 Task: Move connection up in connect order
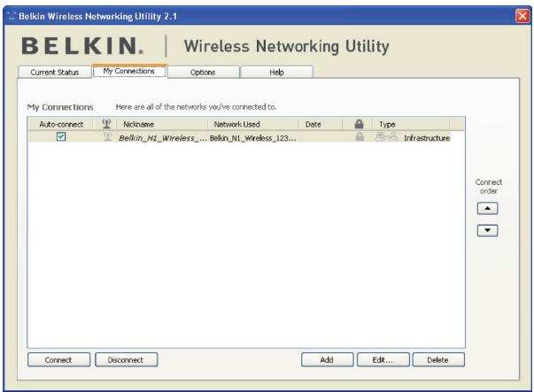(487, 208)
